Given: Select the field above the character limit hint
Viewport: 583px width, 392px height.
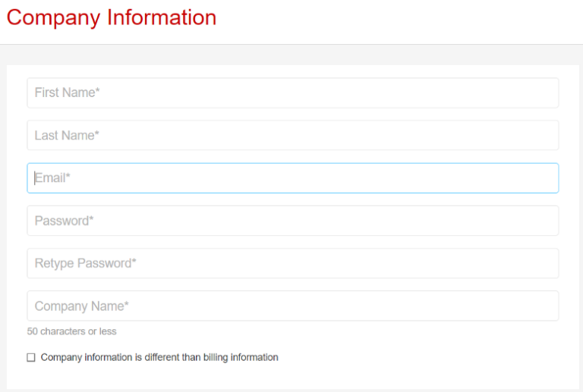Looking at the screenshot, I should [x=292, y=306].
